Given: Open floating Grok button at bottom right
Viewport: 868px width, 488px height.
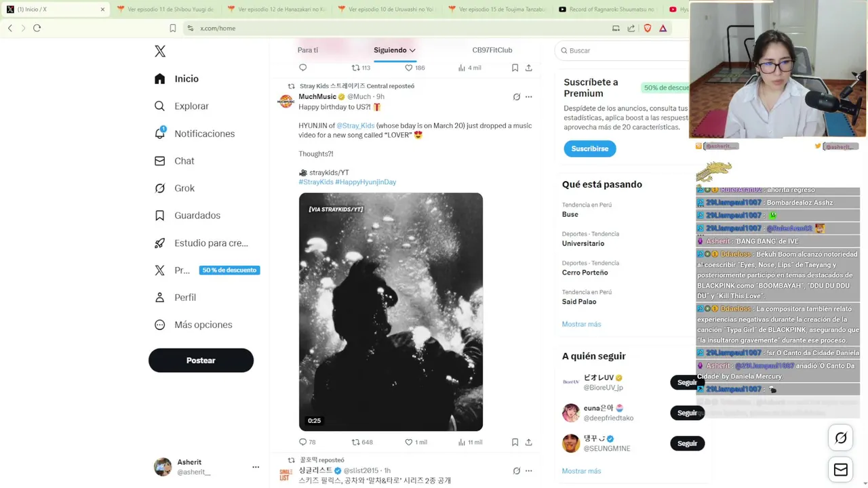Looking at the screenshot, I should 841,438.
